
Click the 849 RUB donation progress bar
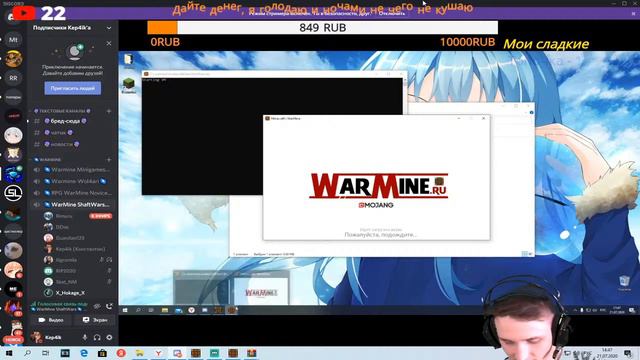pos(322,27)
